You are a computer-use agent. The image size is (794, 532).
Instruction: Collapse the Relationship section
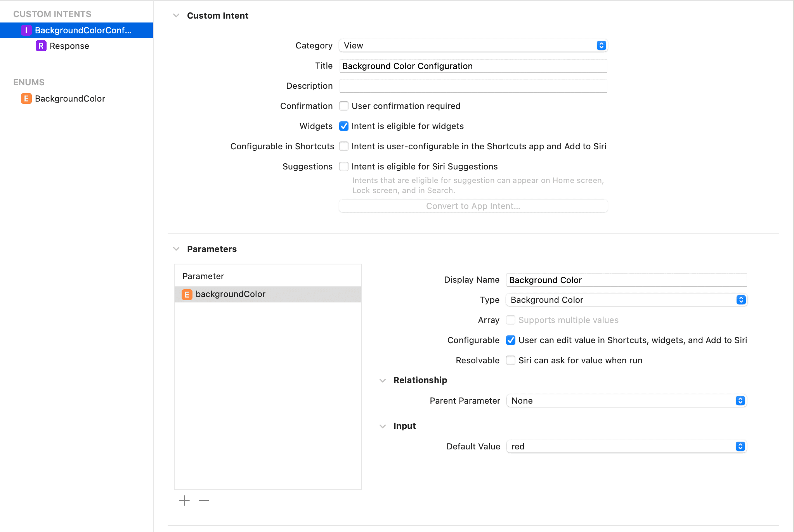(x=383, y=380)
